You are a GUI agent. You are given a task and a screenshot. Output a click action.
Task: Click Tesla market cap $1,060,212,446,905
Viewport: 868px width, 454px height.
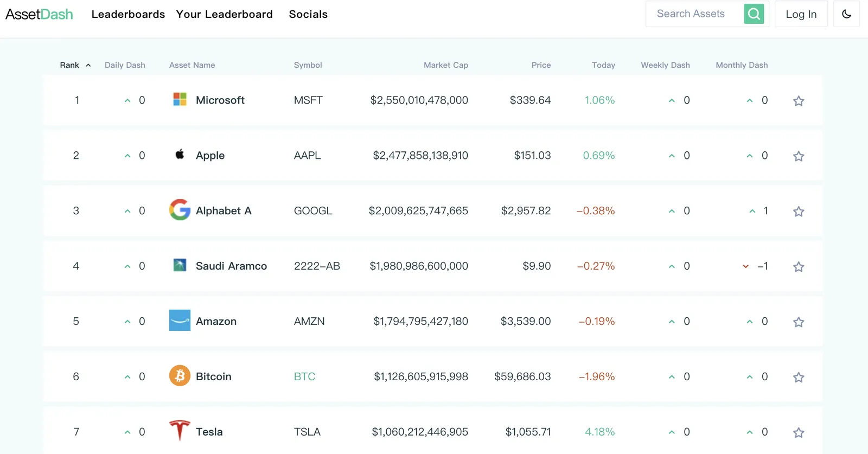click(420, 432)
